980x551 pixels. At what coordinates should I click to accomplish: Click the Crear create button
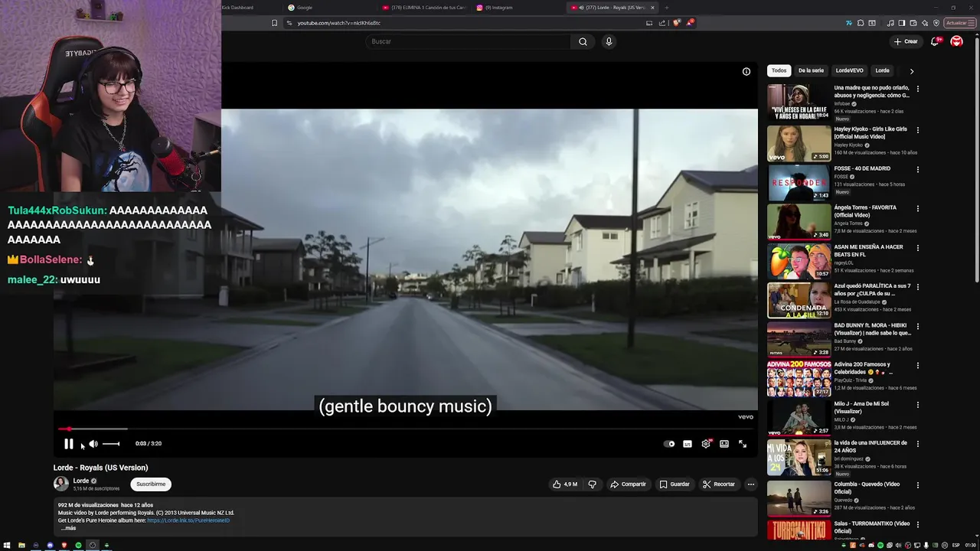pyautogui.click(x=905, y=41)
